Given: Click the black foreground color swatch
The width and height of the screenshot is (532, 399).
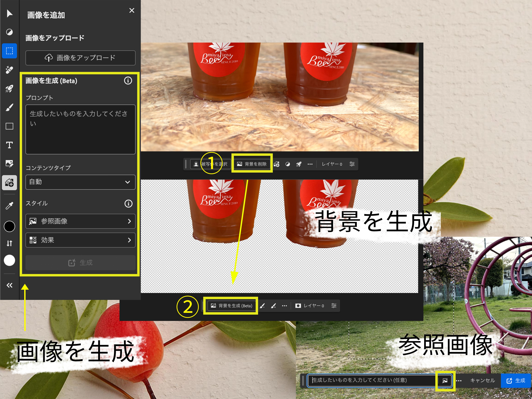Looking at the screenshot, I should coord(9,226).
